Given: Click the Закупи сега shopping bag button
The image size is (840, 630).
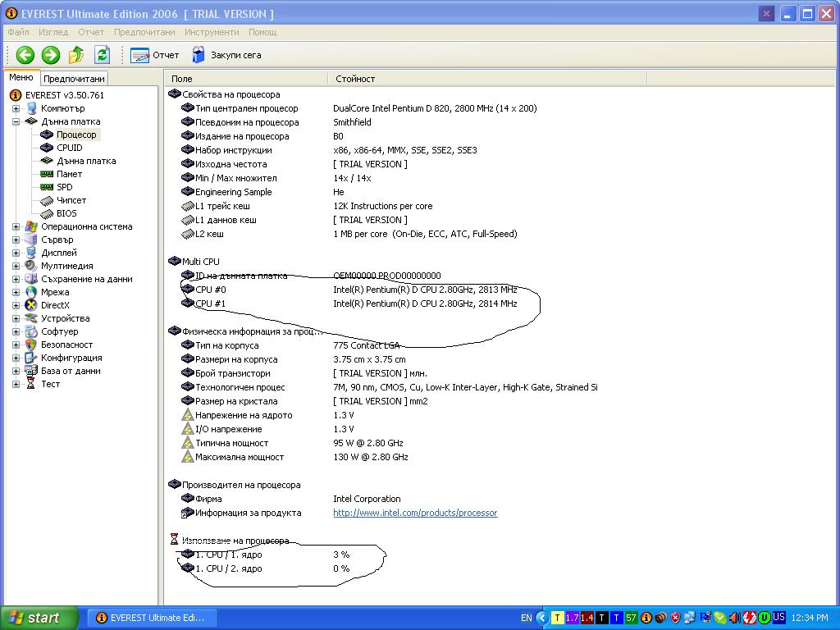Looking at the screenshot, I should point(226,55).
